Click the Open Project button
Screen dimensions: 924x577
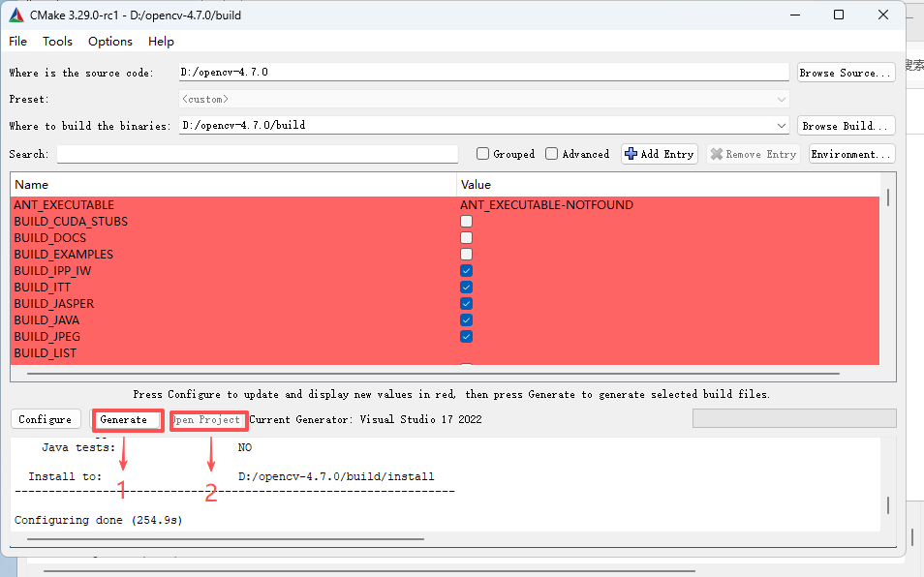click(206, 420)
